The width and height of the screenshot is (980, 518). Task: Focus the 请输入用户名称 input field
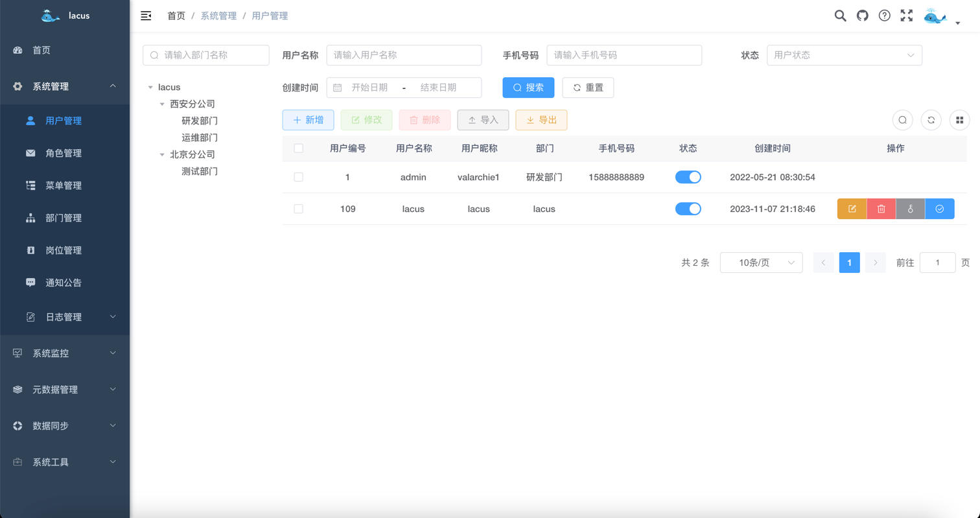[404, 55]
